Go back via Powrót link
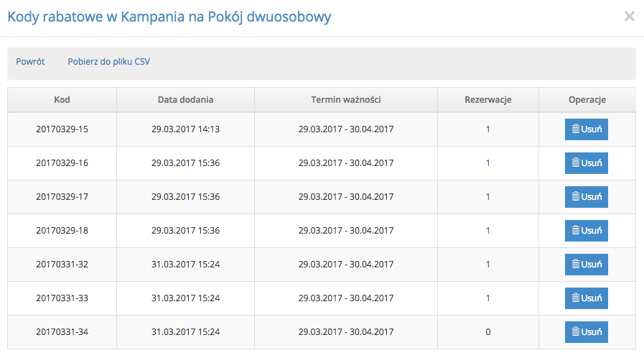644x358 pixels. pyautogui.click(x=30, y=62)
